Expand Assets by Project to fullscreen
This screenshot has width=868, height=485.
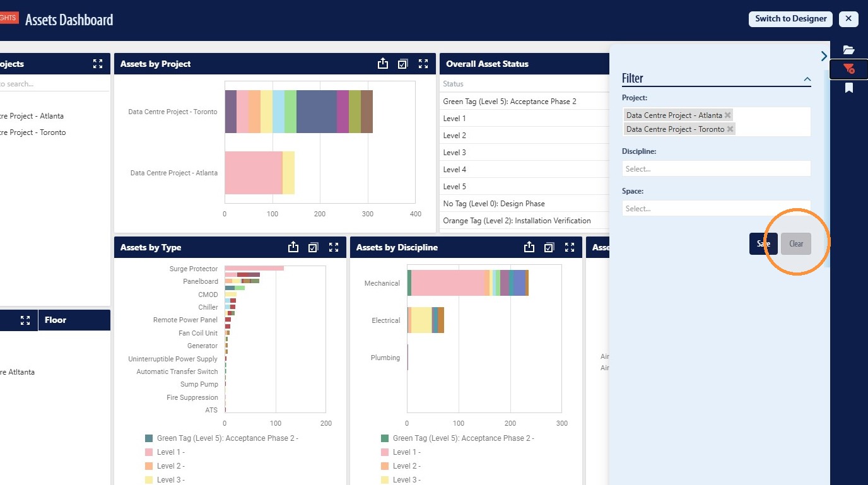[423, 64]
